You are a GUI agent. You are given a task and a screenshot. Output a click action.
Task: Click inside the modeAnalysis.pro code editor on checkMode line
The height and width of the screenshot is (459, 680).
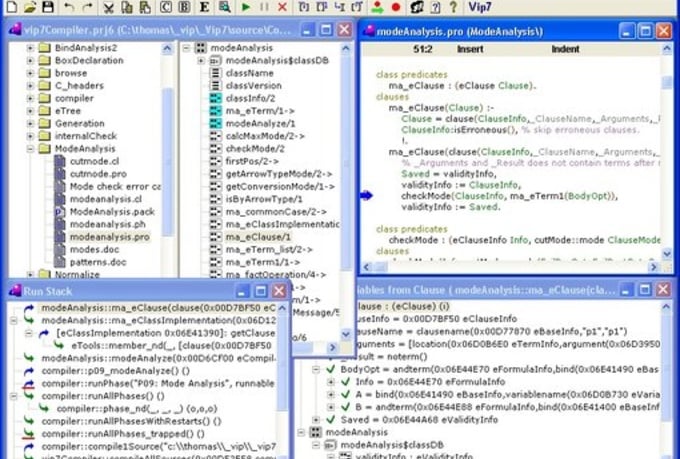pos(480,195)
